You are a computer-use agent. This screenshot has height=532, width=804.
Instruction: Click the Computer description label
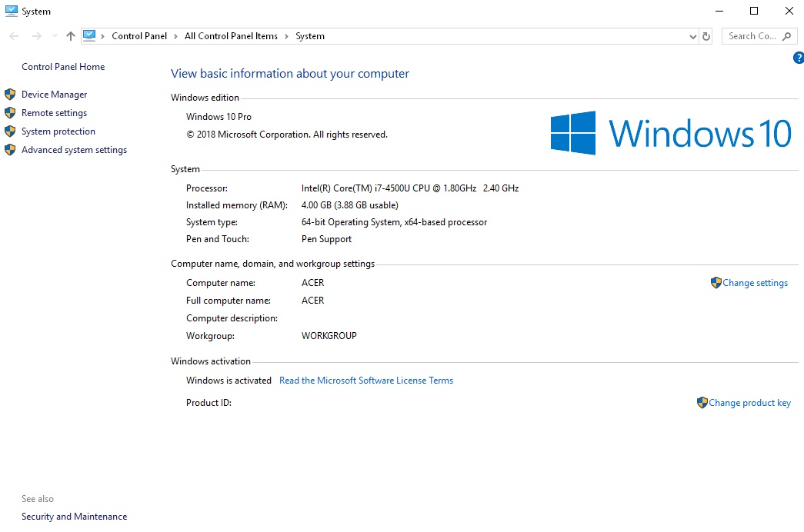tap(232, 318)
